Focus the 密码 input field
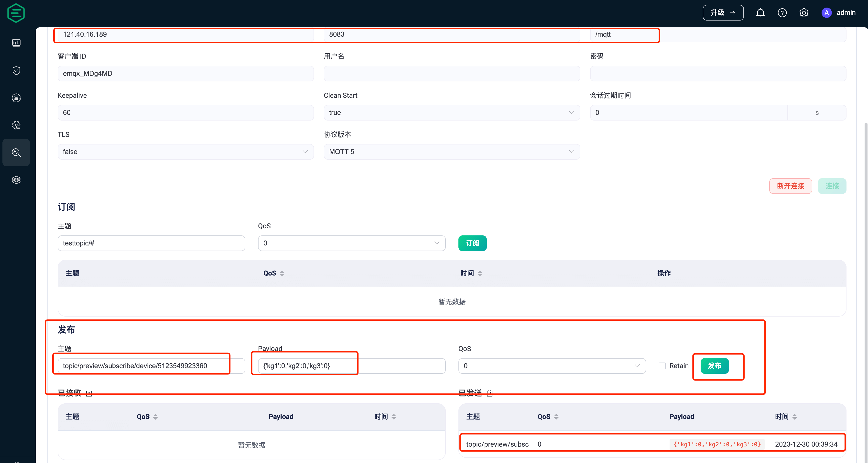Screen dimensions: 868x463 pyautogui.click(x=718, y=74)
